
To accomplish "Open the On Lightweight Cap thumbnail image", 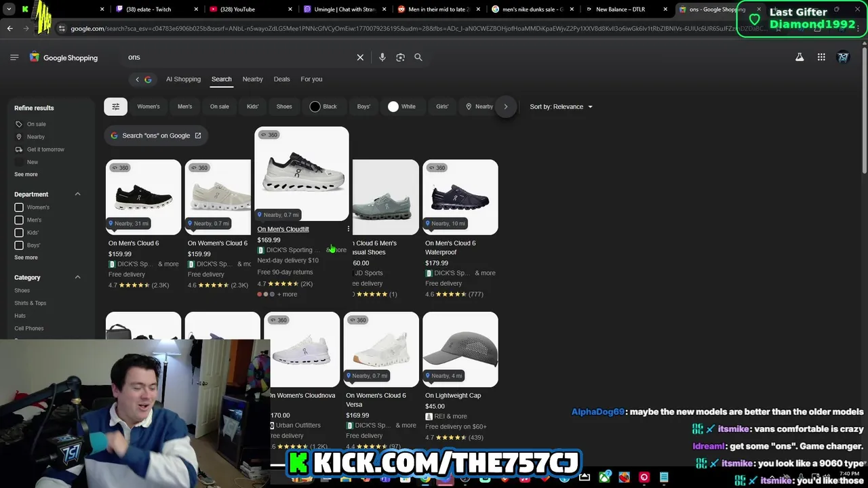I will tap(460, 350).
